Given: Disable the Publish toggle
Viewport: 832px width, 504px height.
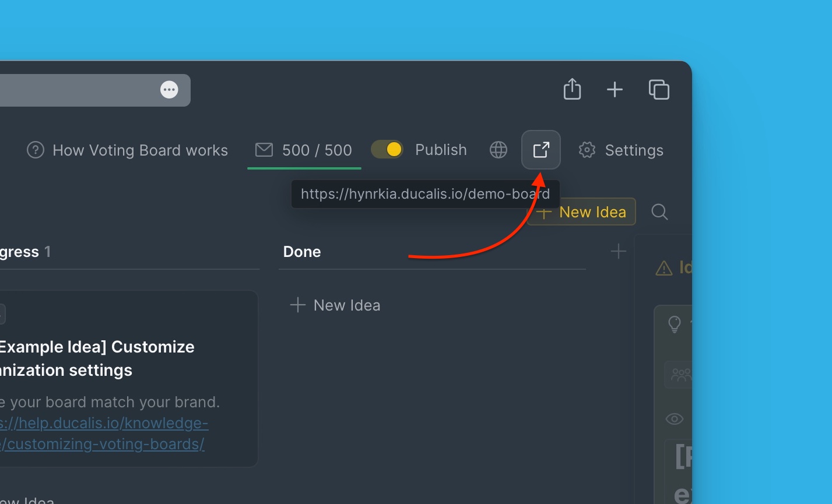Looking at the screenshot, I should coord(387,149).
